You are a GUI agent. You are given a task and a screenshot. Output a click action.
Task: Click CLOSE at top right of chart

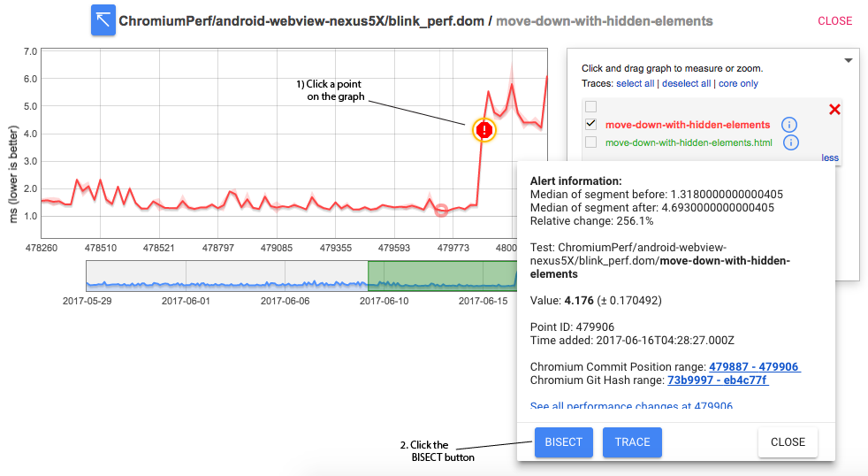coord(834,21)
